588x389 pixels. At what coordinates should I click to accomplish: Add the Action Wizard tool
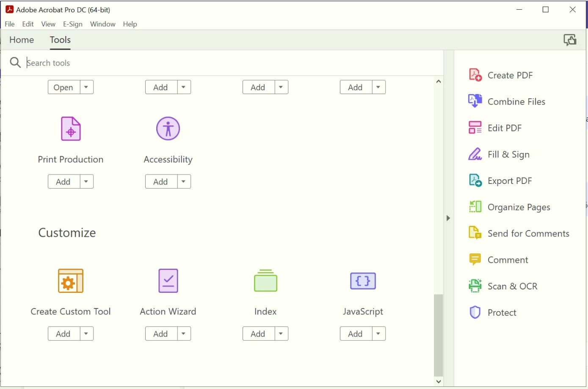pyautogui.click(x=161, y=333)
